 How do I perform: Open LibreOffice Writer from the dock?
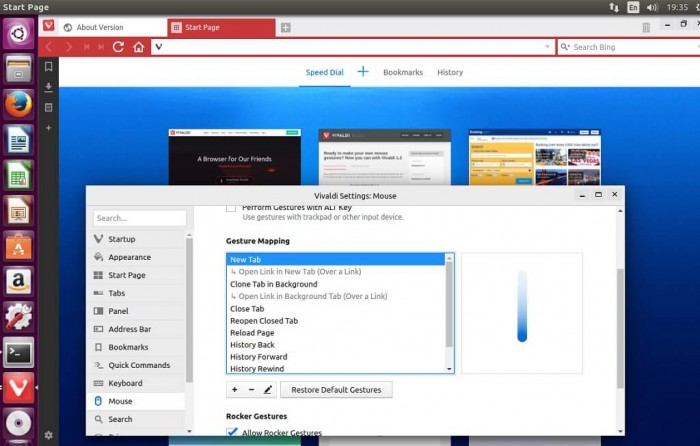[x=18, y=139]
